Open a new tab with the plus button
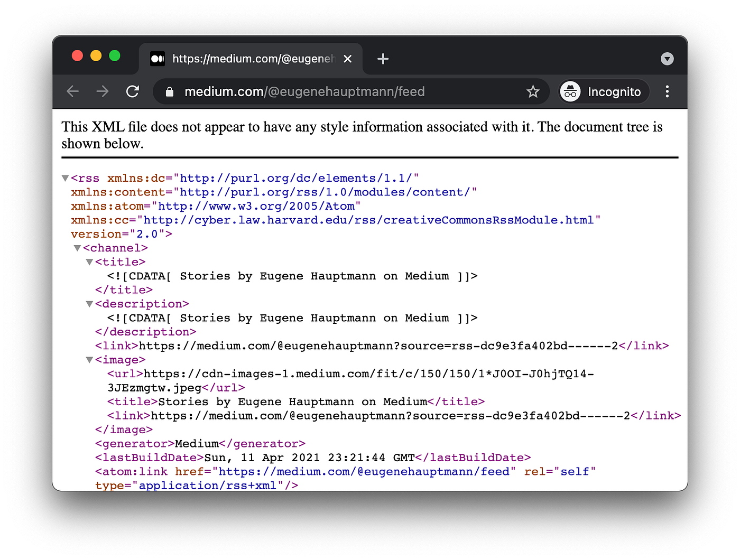The image size is (740, 560). (383, 59)
